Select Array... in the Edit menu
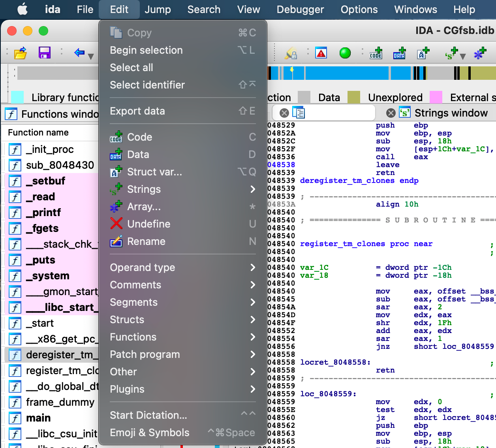The height and width of the screenshot is (448, 496). tap(183, 207)
